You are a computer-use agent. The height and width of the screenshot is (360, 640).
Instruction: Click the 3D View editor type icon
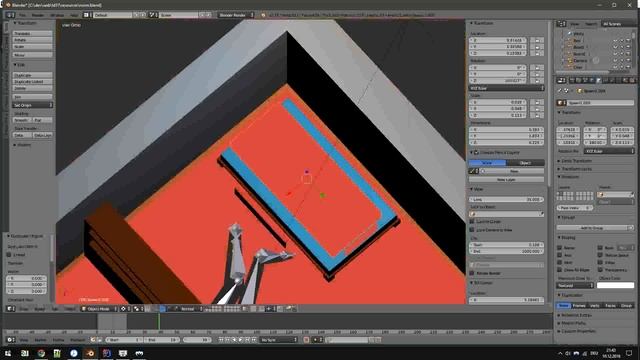(10, 309)
